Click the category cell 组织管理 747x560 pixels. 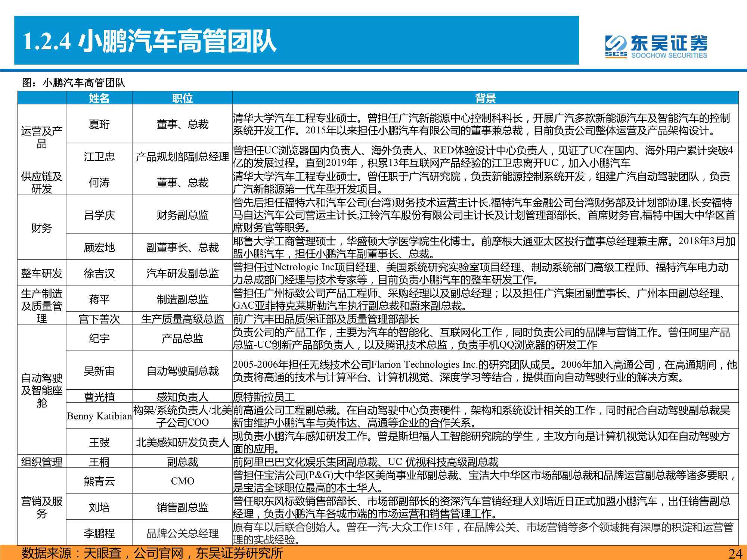42,461
